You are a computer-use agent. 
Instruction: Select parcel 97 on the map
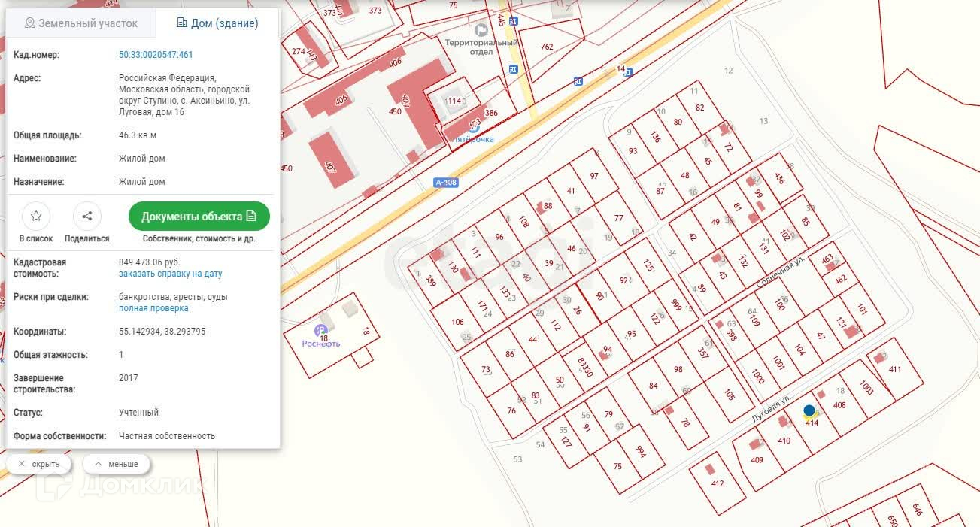point(594,176)
